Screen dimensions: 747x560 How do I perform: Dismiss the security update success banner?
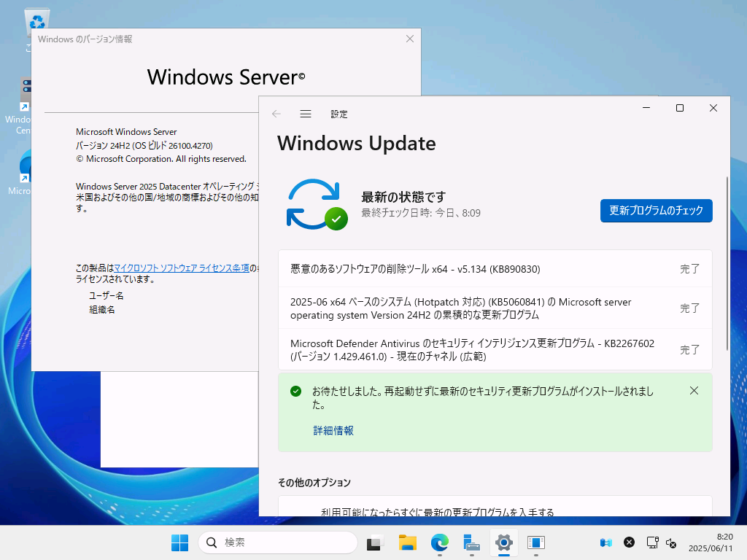coord(694,391)
